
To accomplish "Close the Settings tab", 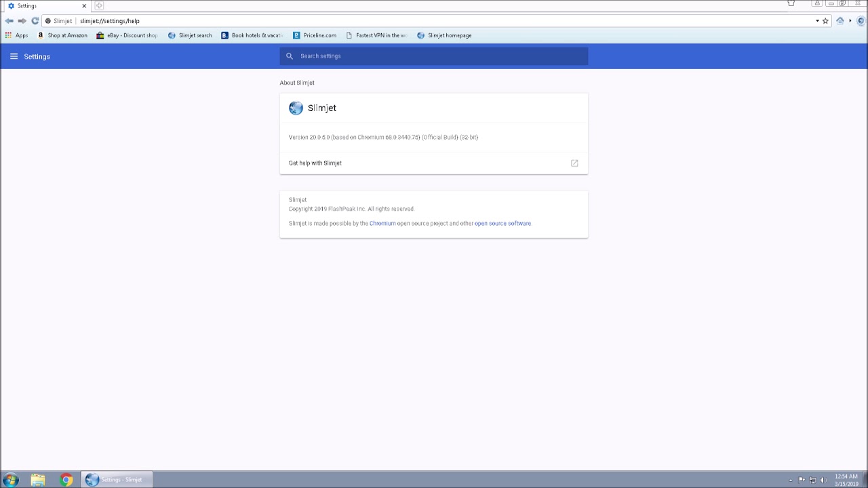I will point(84,5).
